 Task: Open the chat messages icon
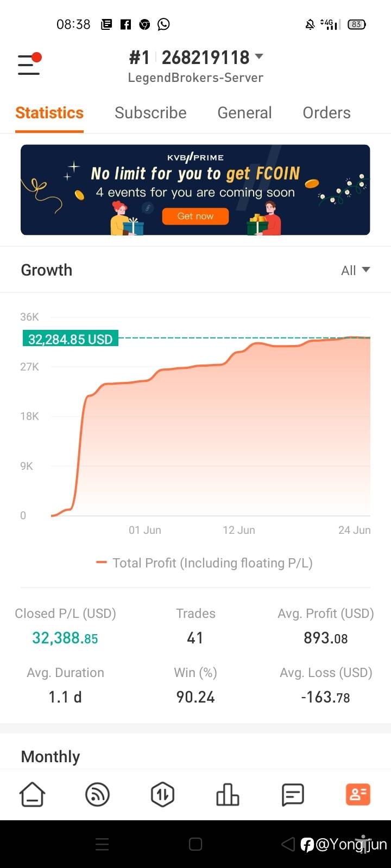click(293, 795)
